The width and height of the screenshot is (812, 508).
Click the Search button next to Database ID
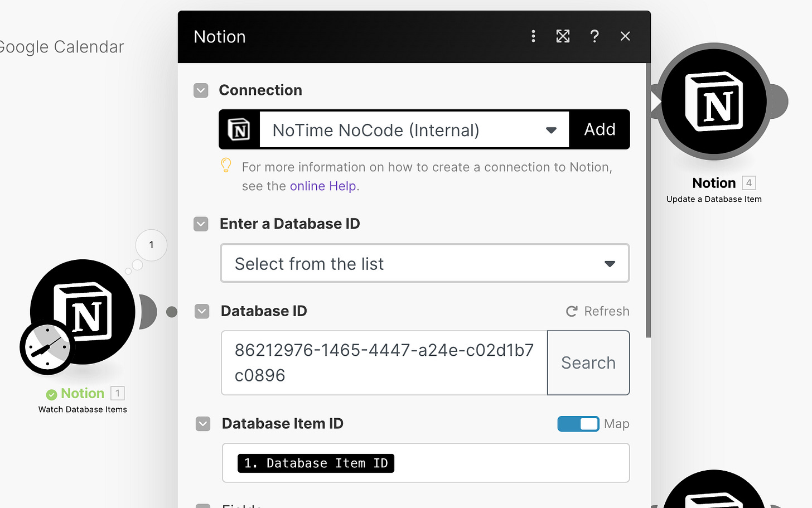point(588,363)
